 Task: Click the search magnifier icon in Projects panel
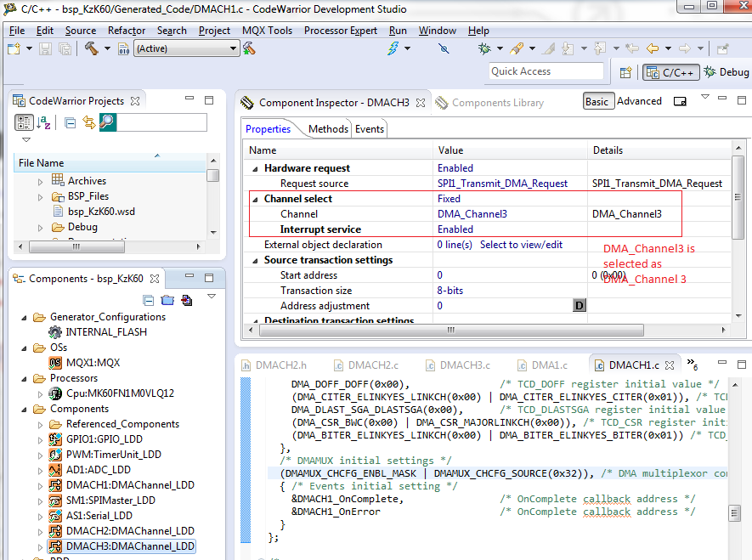click(x=107, y=122)
